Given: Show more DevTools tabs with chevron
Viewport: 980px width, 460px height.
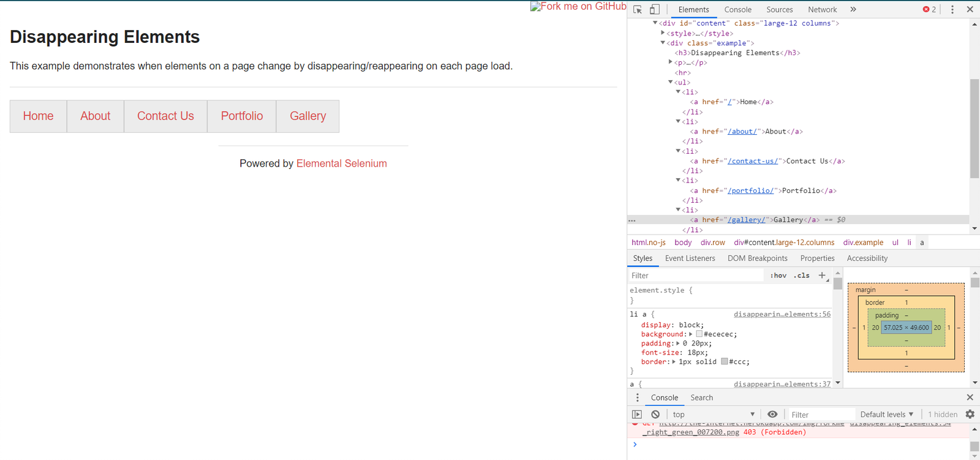Looking at the screenshot, I should point(853,9).
